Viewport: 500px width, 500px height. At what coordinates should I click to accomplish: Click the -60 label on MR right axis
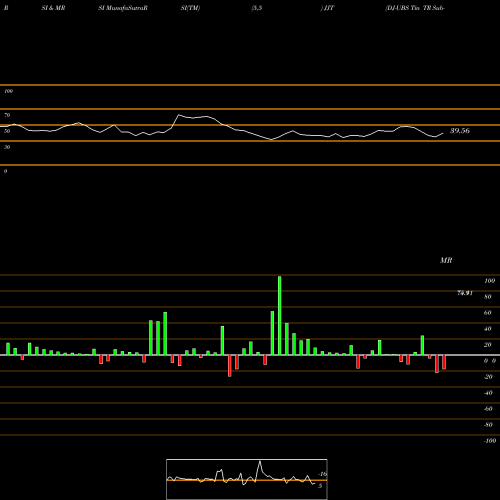click(x=488, y=409)
